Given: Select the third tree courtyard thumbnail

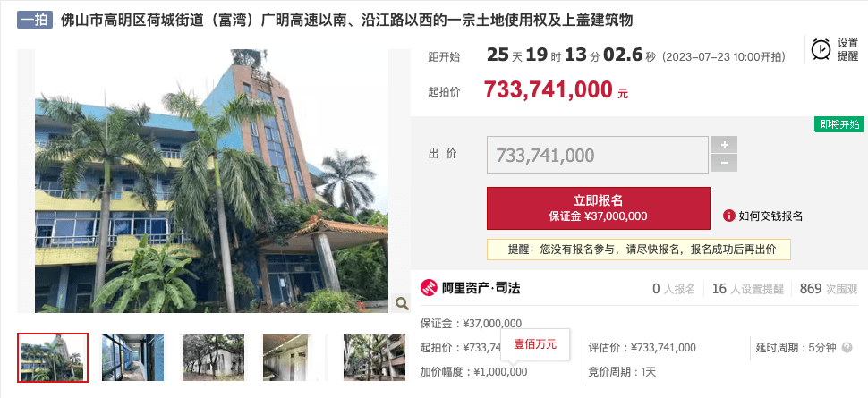Looking at the screenshot, I should tap(213, 358).
